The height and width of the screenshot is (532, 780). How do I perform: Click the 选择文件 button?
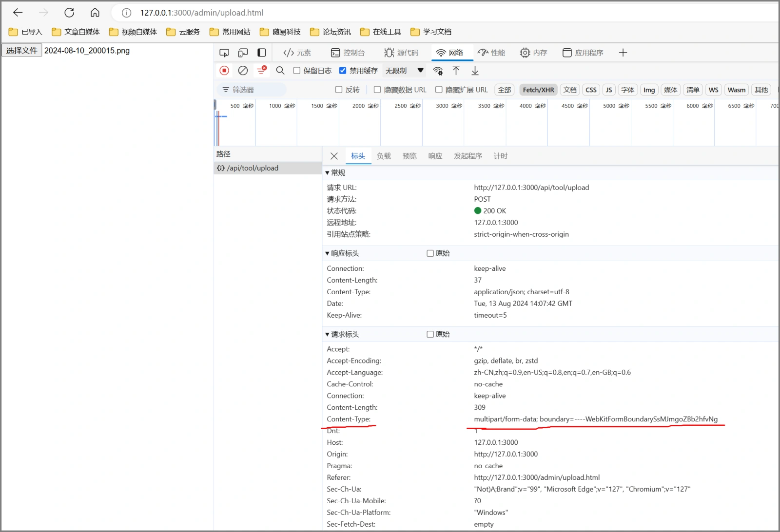tap(22, 51)
